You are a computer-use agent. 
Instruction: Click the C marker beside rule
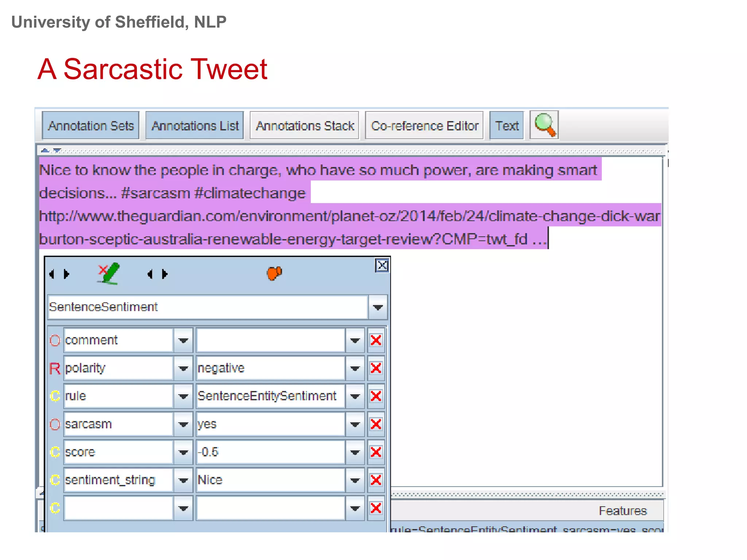[55, 396]
